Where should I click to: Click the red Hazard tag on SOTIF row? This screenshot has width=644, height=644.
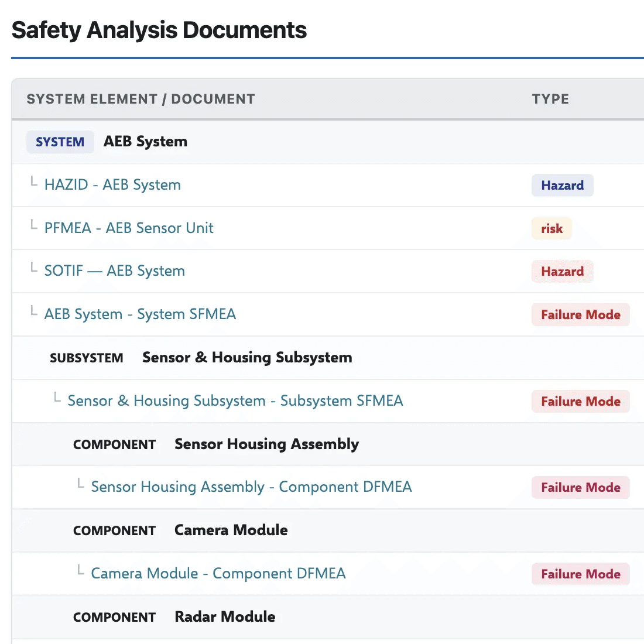point(562,272)
